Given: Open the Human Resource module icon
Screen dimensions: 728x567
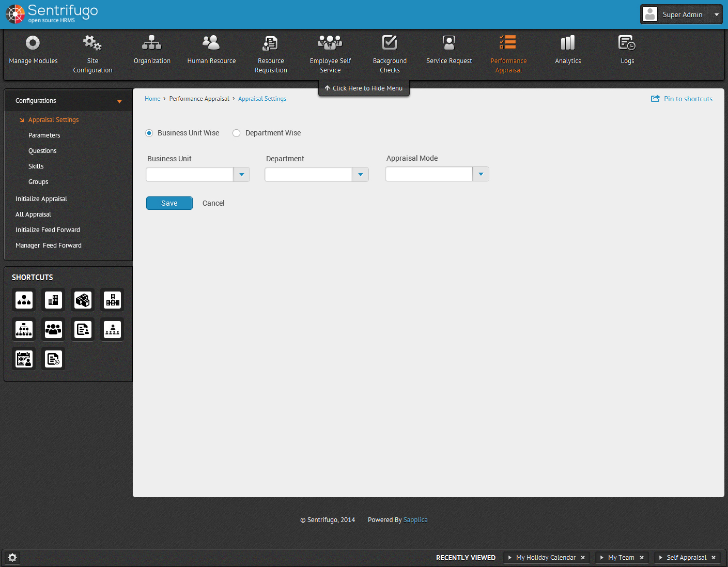Looking at the screenshot, I should 211,43.
